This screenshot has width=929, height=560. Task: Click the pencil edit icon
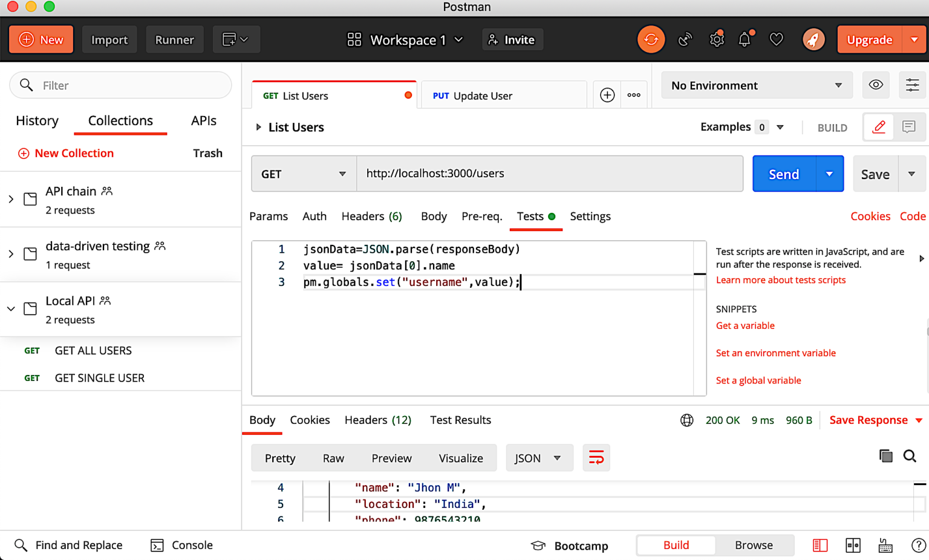[x=879, y=127]
